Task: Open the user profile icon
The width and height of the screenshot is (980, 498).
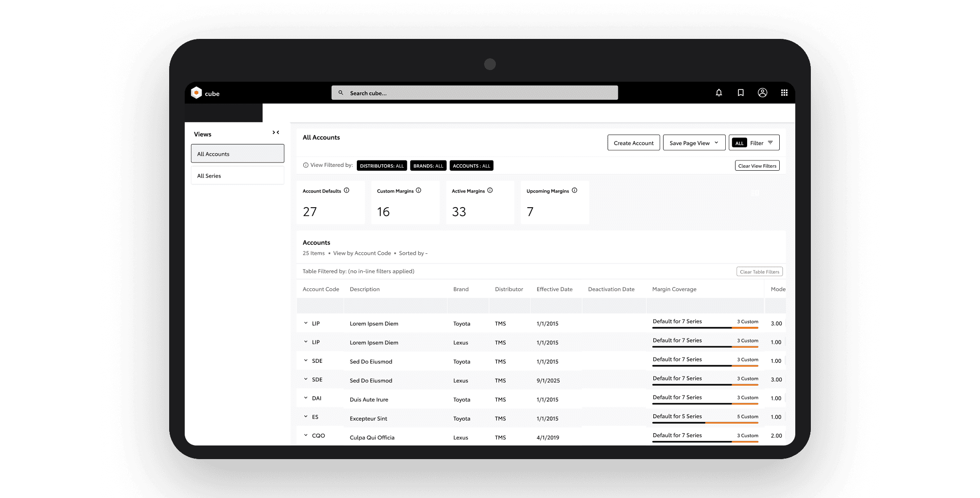Action: 763,93
